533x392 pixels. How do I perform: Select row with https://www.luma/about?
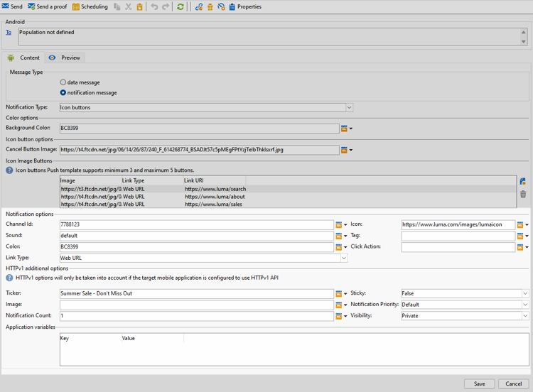(x=288, y=196)
